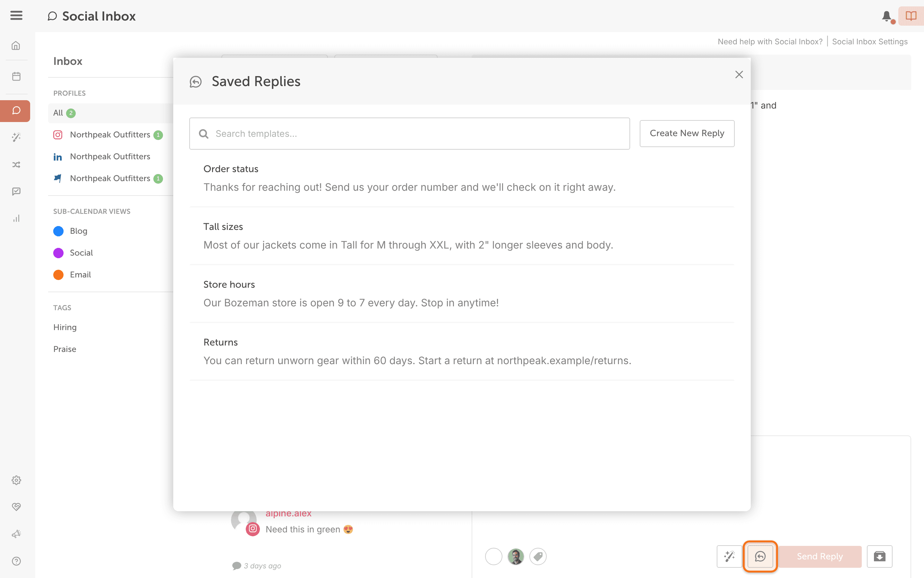Click the archive conversation icon button
This screenshot has width=924, height=578.
[879, 556]
